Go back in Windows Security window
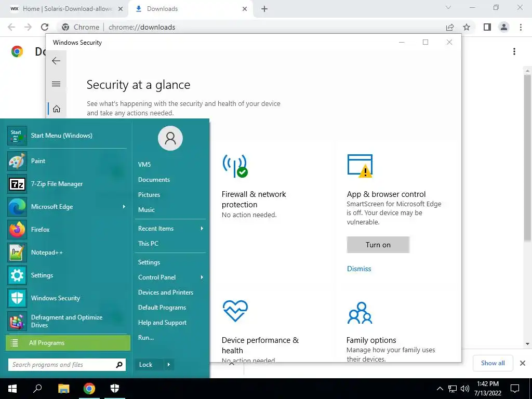 (x=56, y=61)
